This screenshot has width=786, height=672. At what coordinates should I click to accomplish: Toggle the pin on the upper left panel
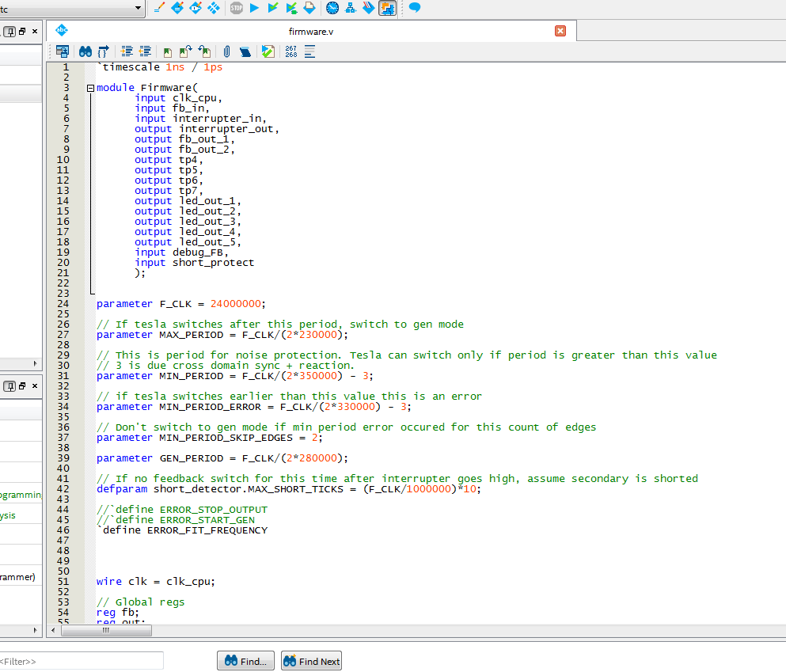[10, 32]
